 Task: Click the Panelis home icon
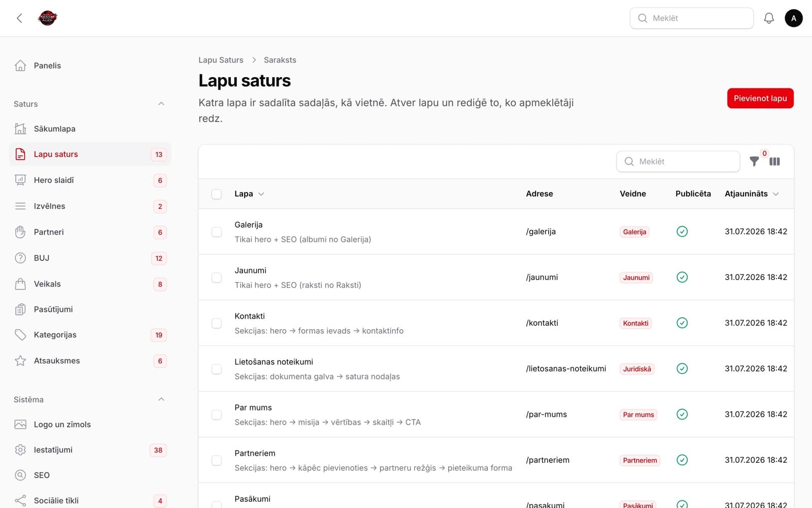(20, 66)
